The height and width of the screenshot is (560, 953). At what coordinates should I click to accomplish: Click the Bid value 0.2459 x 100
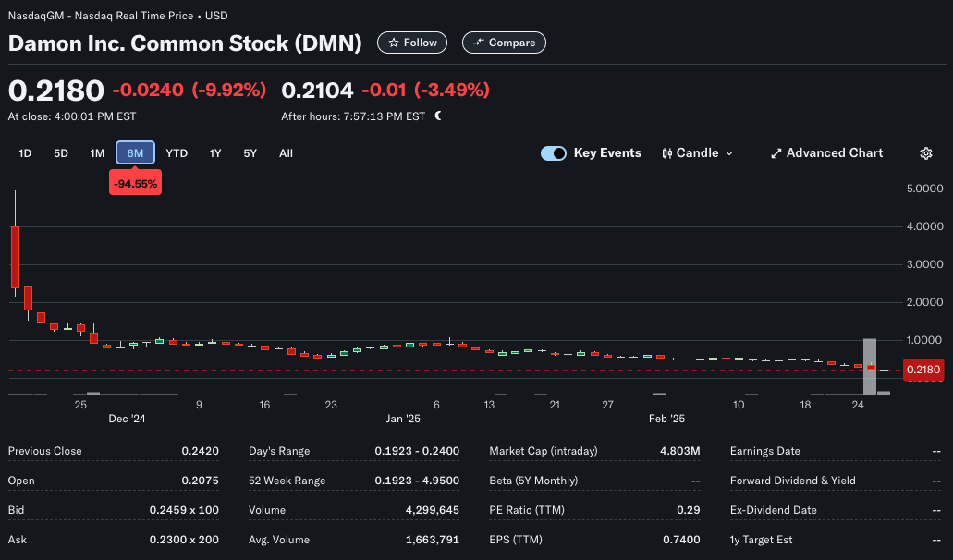tap(184, 510)
